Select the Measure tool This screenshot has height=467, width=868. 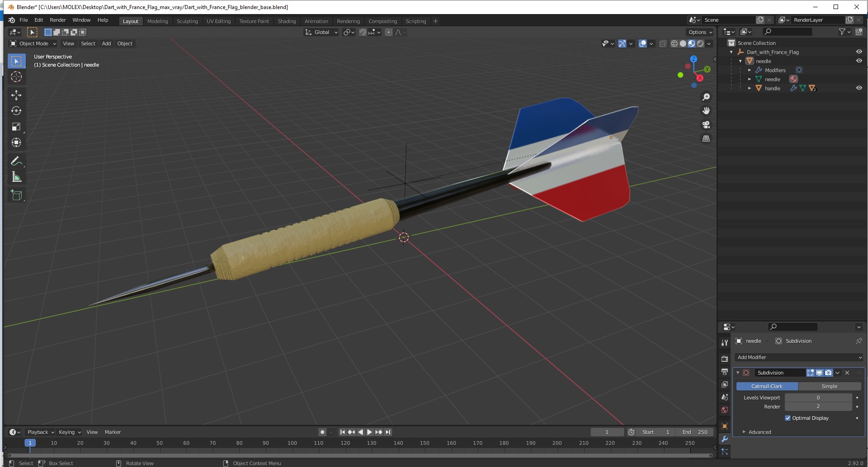tap(16, 177)
